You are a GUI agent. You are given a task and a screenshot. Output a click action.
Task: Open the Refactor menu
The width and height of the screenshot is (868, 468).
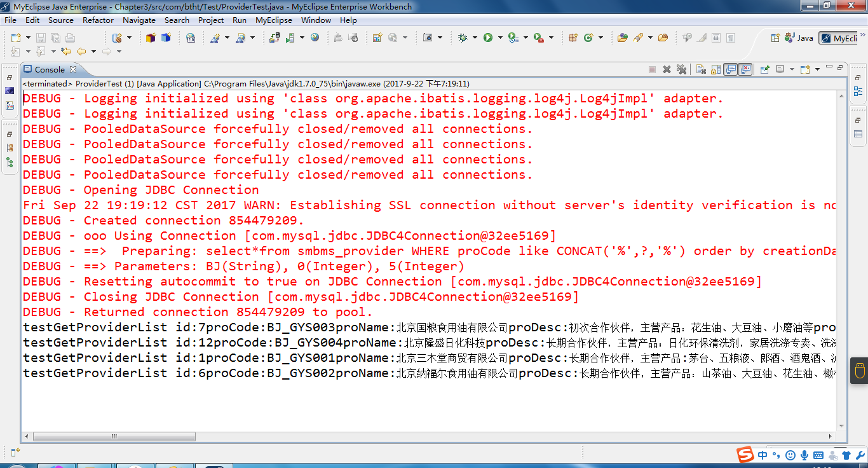[x=98, y=20]
